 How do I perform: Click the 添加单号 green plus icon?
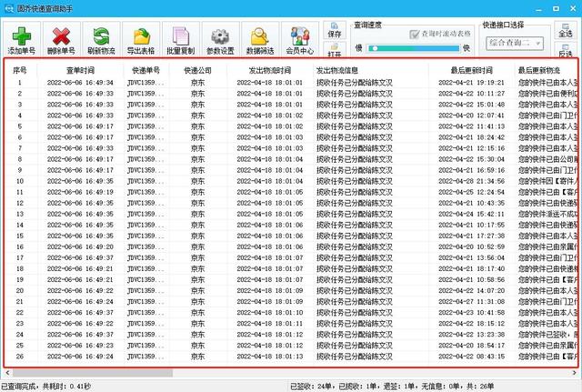tap(22, 36)
